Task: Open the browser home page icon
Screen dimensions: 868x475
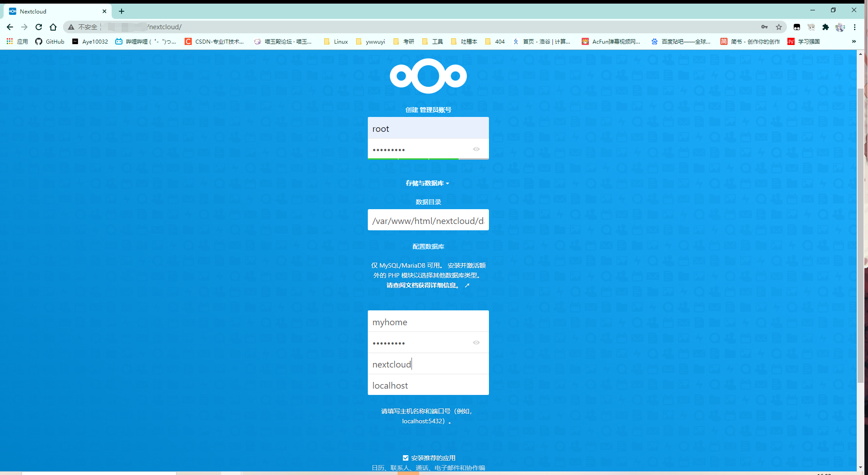Action: tap(53, 27)
